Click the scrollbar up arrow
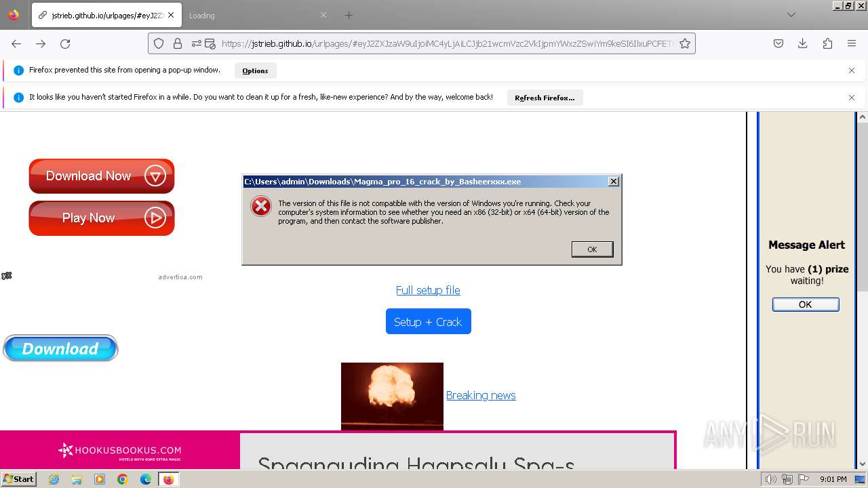This screenshot has width=868, height=488. [x=863, y=117]
